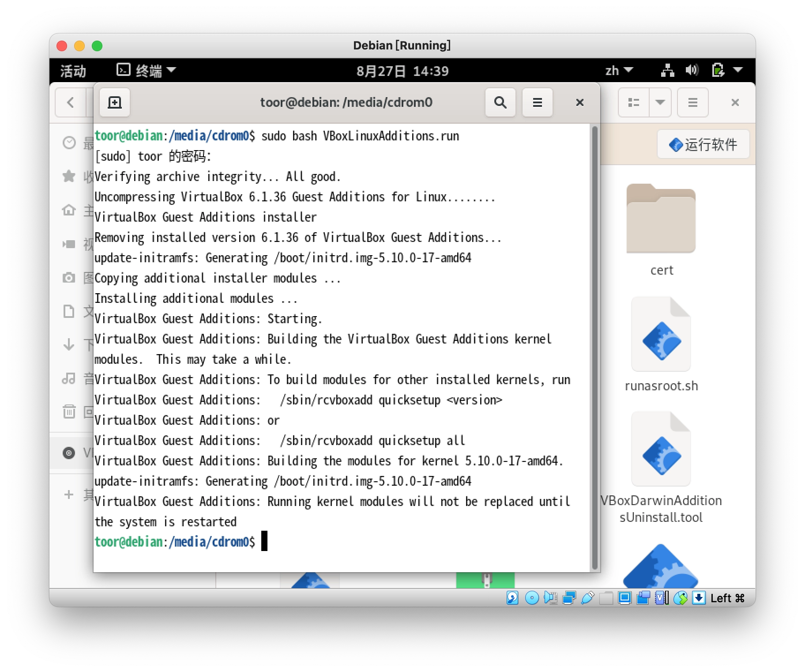The image size is (805, 672).
Task: Click the Documents icon in Files sidebar
Action: tap(69, 311)
